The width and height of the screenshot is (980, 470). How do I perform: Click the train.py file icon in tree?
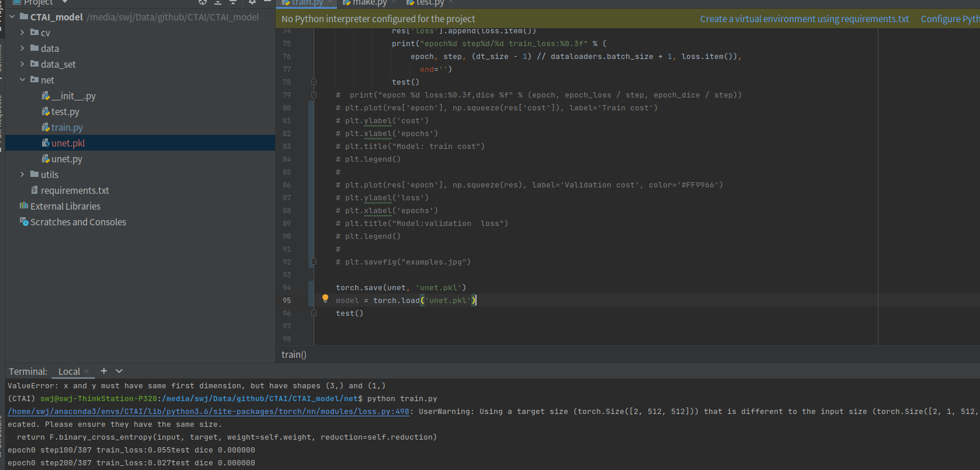(x=46, y=127)
